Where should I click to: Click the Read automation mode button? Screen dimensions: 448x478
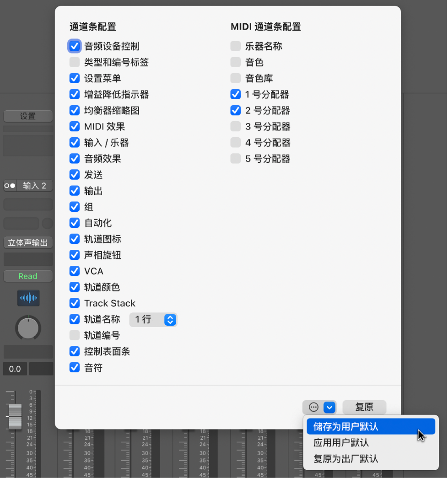click(x=27, y=276)
